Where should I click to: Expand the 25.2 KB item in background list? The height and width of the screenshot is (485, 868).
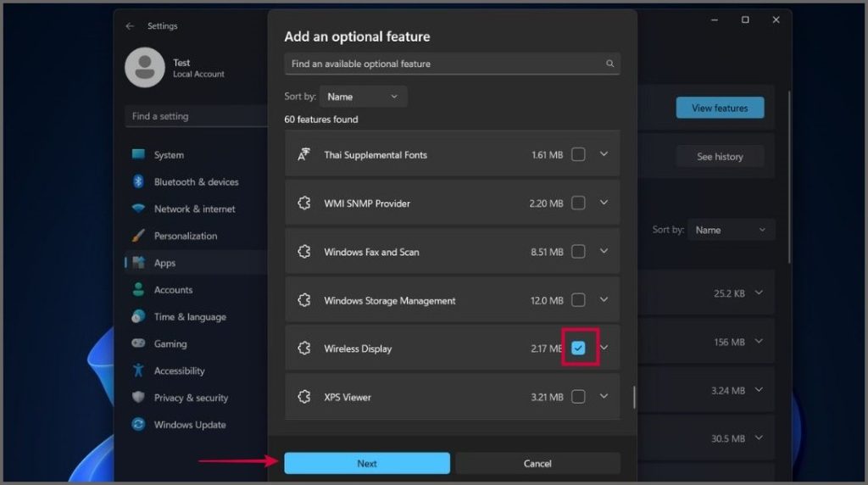(x=759, y=293)
